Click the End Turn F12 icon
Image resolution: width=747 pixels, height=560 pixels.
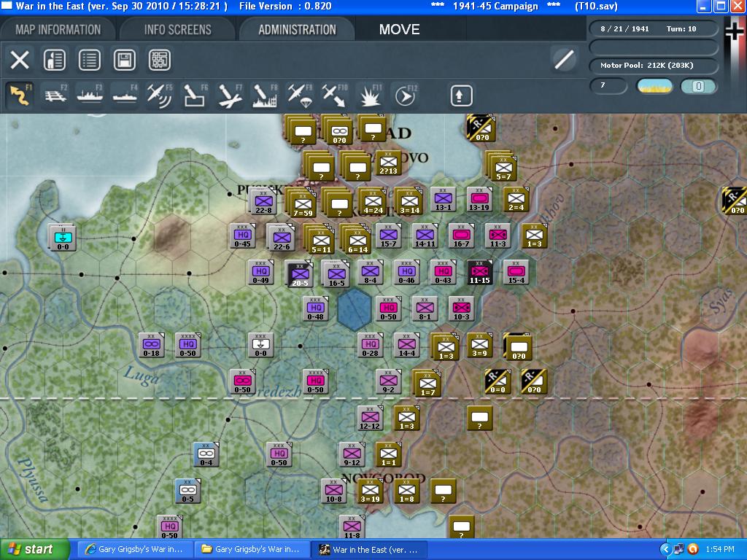[405, 96]
